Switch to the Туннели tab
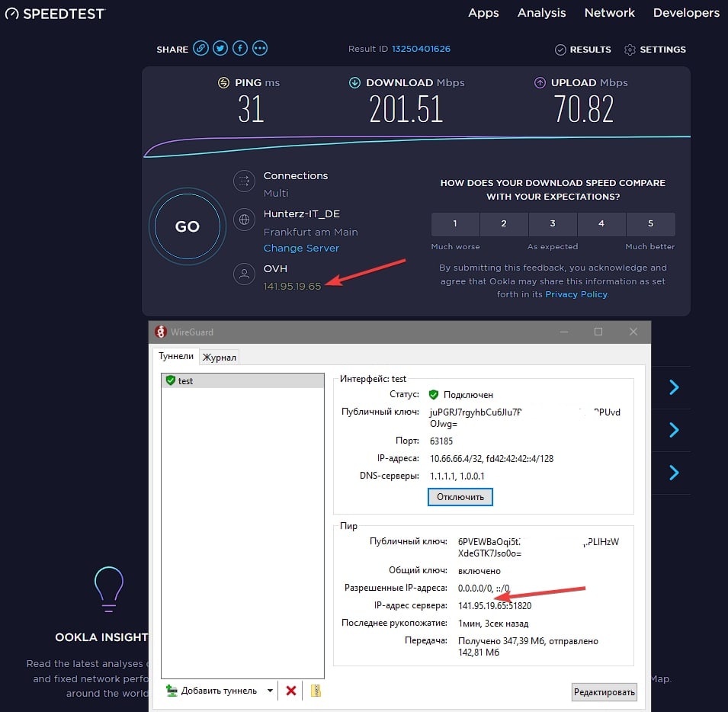 (x=176, y=356)
